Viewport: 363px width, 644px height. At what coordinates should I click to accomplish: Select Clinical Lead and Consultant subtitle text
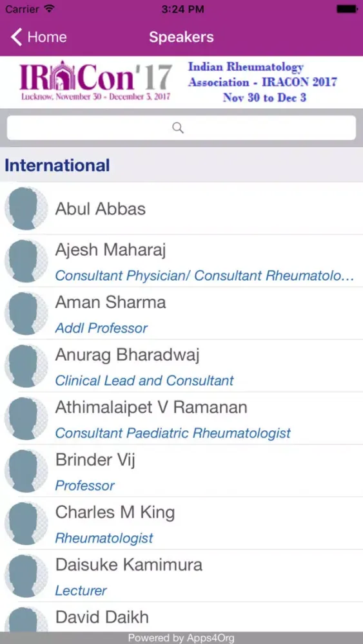[144, 381]
